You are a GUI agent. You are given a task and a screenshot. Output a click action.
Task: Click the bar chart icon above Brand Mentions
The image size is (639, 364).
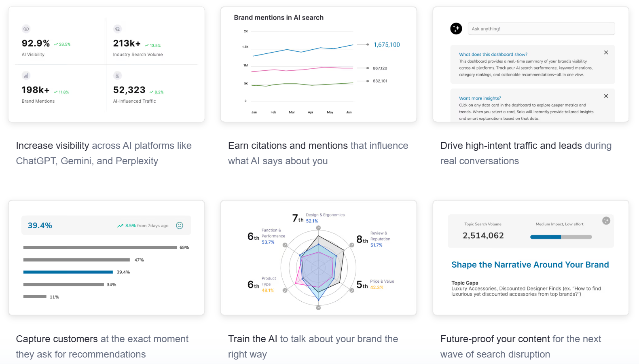pos(26,76)
